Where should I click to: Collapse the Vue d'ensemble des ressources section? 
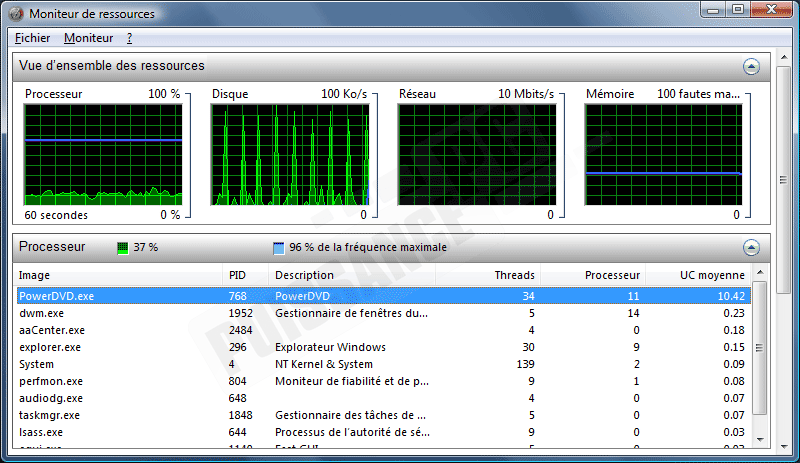[x=751, y=67]
